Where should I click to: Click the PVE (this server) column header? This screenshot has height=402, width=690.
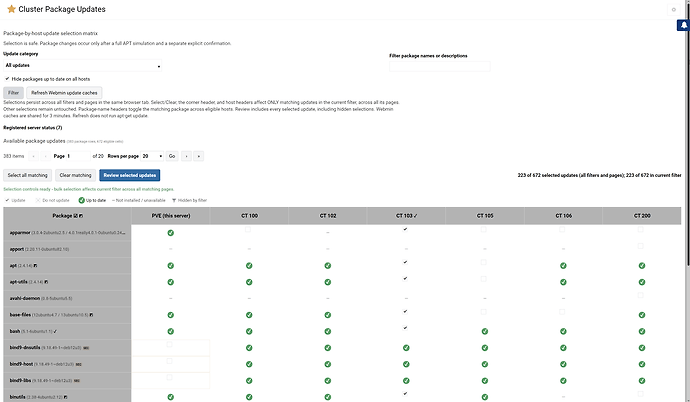[170, 216]
